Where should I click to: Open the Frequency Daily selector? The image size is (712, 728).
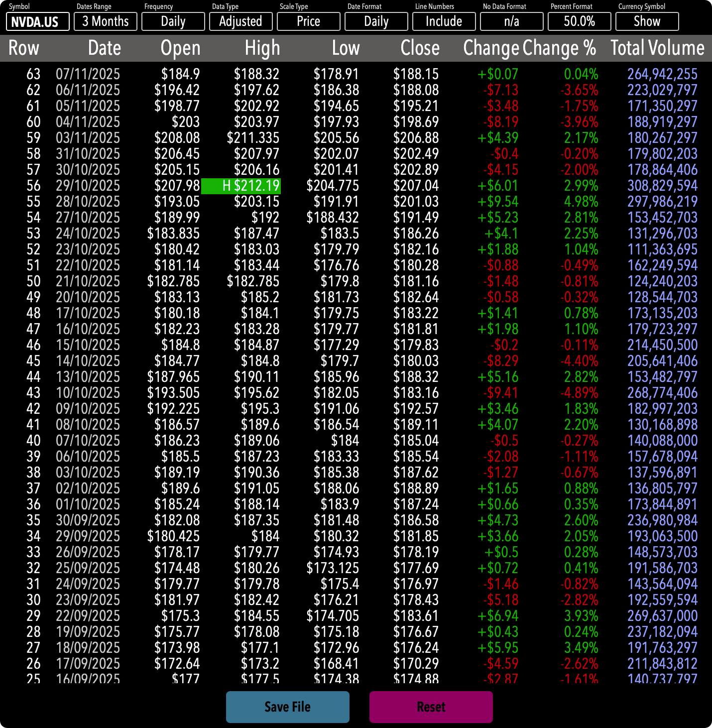click(x=173, y=22)
